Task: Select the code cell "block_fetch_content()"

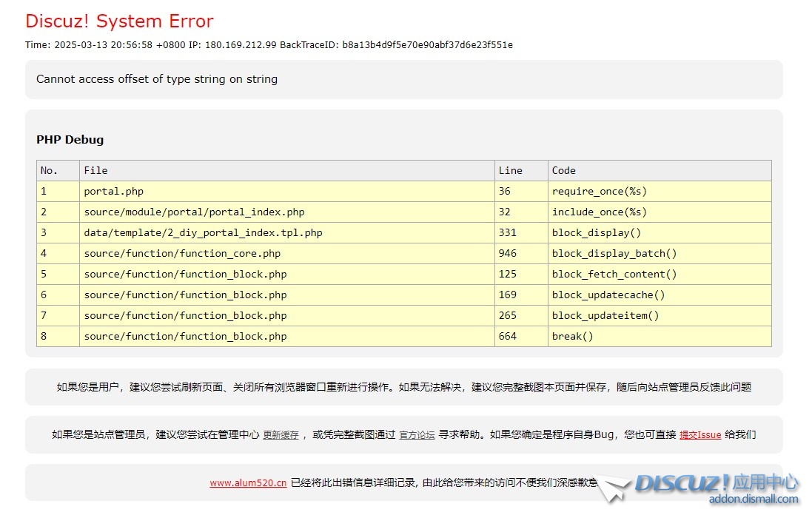Action: 660,275
